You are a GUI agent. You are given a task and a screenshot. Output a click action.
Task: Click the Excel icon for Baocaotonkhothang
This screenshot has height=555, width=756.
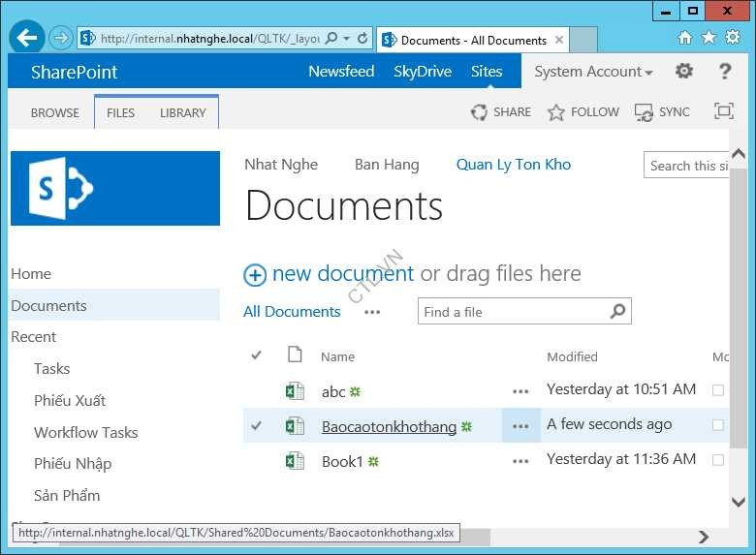click(295, 426)
